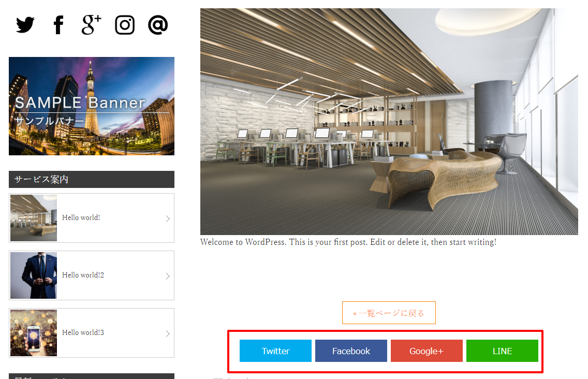The height and width of the screenshot is (379, 588).
Task: Share post with the Twitter button
Action: click(x=275, y=351)
